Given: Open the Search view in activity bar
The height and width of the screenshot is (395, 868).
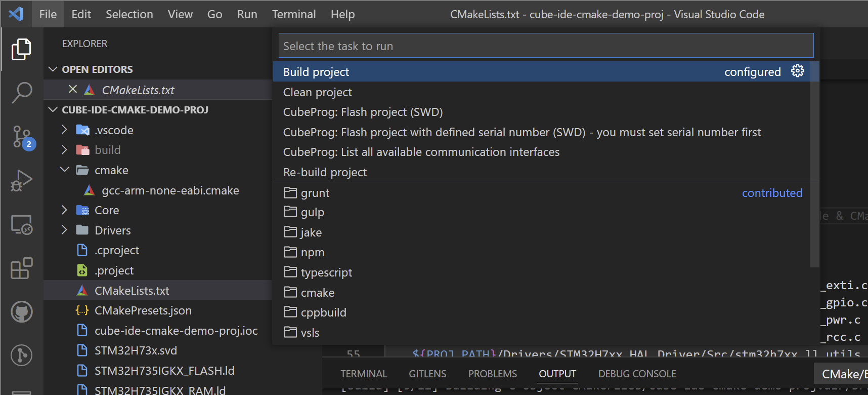Looking at the screenshot, I should click(21, 93).
